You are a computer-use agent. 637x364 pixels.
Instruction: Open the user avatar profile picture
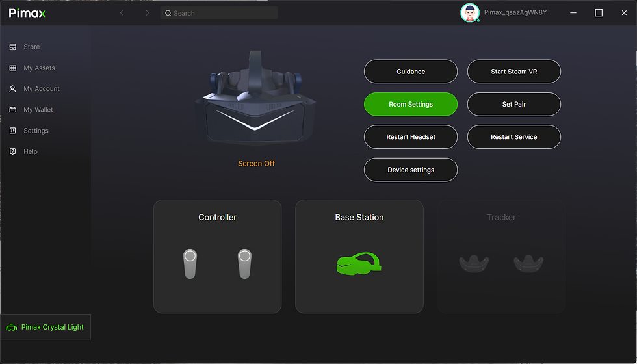coord(469,13)
